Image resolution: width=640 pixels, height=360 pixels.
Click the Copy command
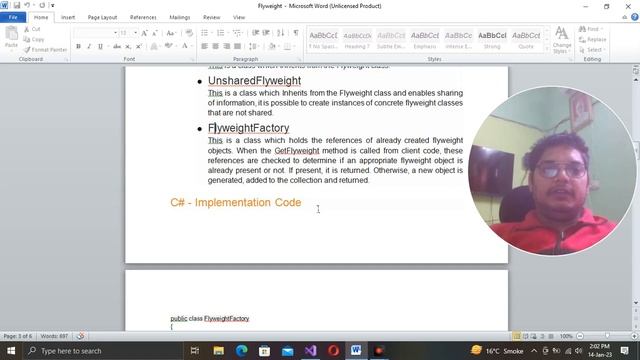click(x=34, y=40)
